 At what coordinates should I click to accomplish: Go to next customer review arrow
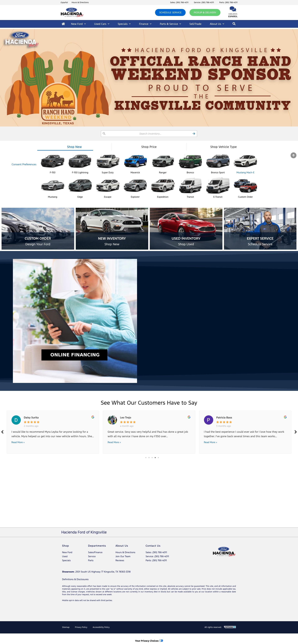click(x=296, y=432)
